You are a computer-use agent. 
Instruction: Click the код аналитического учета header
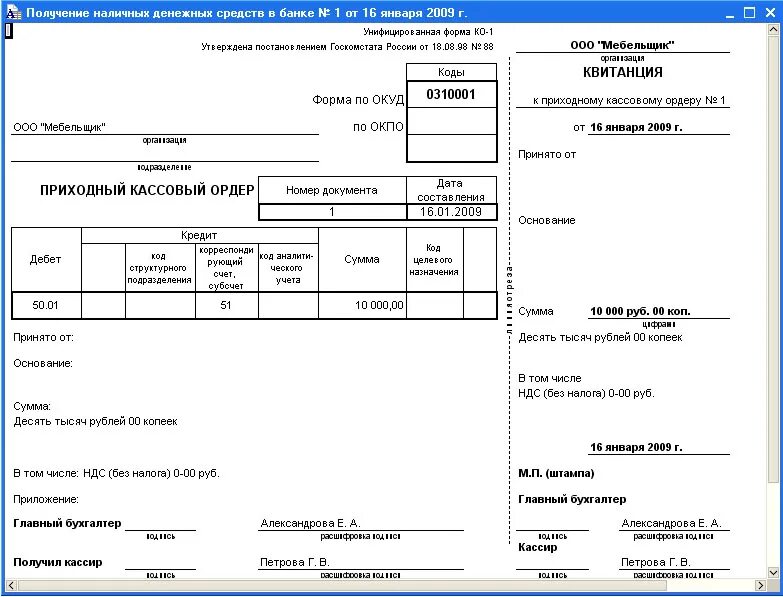(x=288, y=268)
